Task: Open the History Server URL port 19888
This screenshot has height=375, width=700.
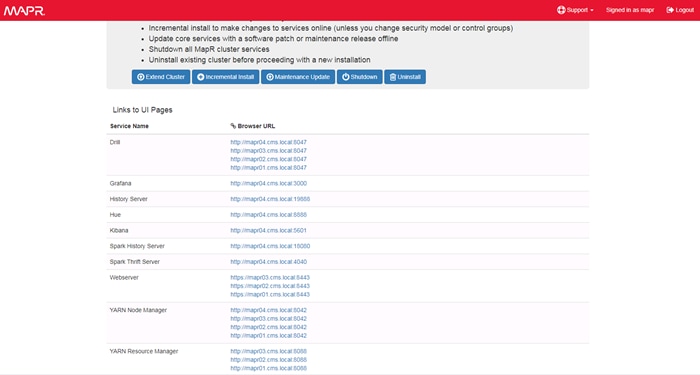Action: 270,199
